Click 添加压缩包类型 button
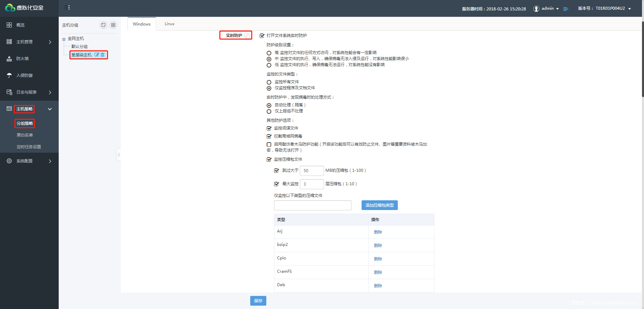Screen dimensions: 644x309 coord(379,205)
